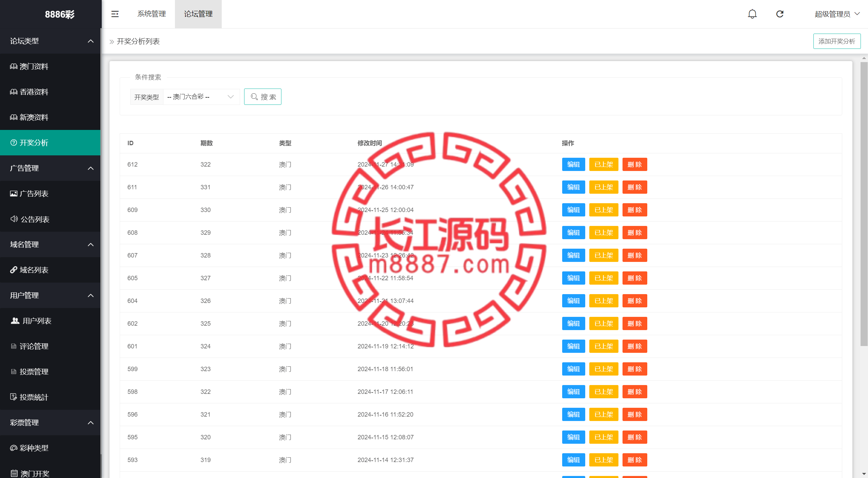Edit row with ID 595
The height and width of the screenshot is (478, 868).
click(x=573, y=437)
